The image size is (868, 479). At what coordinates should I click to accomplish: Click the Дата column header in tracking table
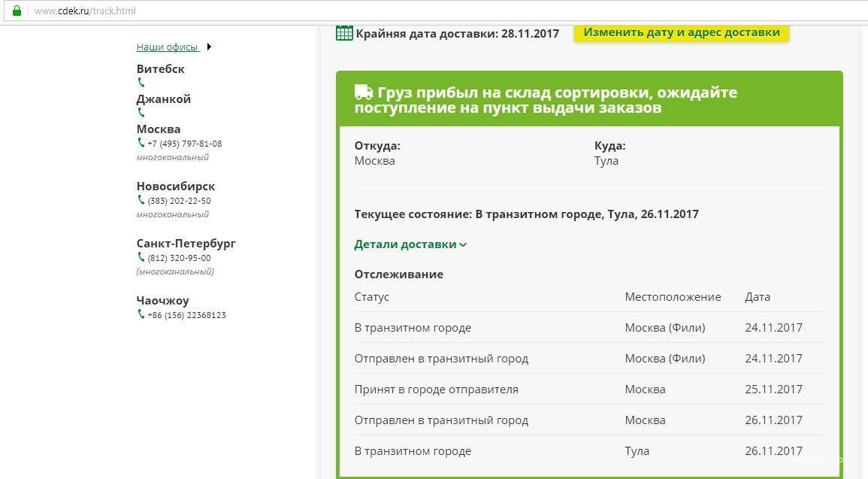(758, 297)
